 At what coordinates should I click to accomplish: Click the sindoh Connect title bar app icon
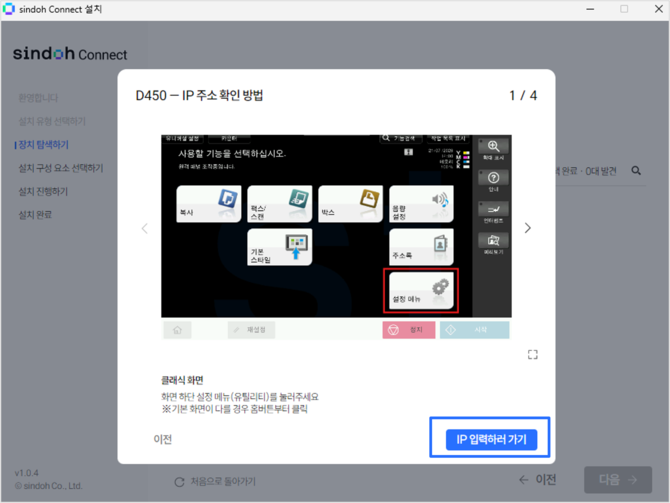(x=9, y=9)
